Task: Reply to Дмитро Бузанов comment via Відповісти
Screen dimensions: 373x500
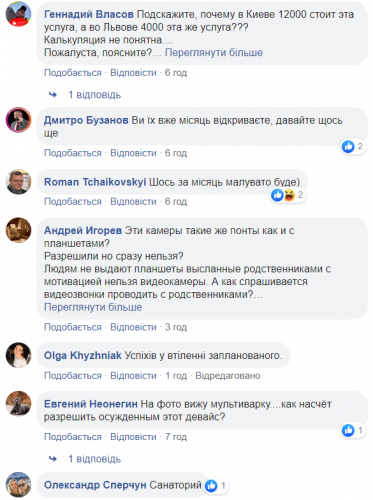Action: pos(133,153)
